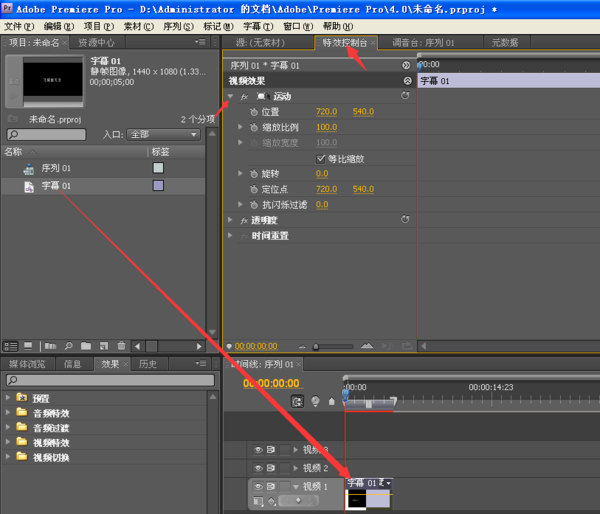The image size is (600, 514).
Task: Toggle sync lock for 视频 2 track
Action: pos(271,468)
